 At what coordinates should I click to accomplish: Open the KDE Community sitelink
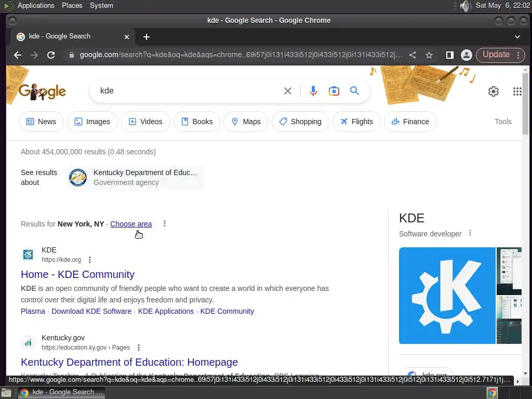(x=227, y=311)
